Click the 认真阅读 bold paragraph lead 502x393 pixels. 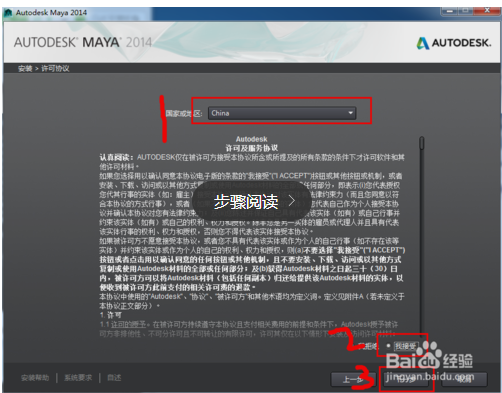[116, 157]
